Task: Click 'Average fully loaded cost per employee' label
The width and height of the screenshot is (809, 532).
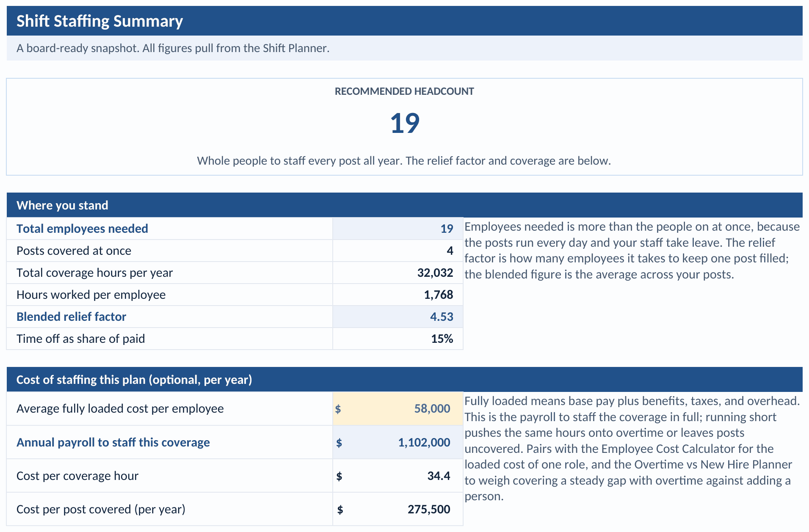Action: (x=120, y=408)
